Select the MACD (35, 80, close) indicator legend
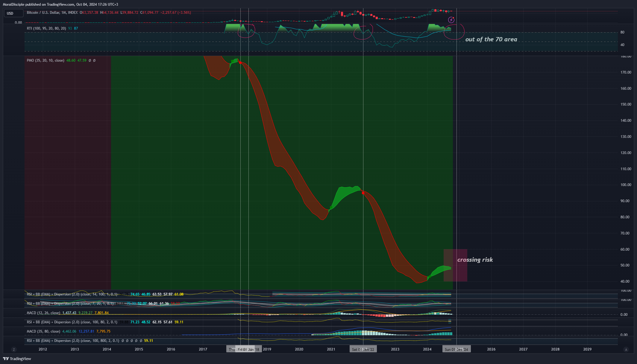 point(43,331)
